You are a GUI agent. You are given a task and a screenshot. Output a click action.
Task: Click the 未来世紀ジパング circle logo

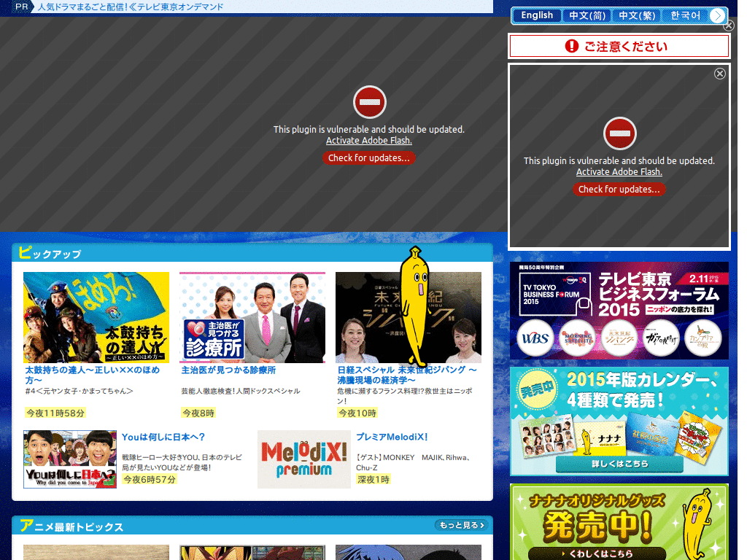[619, 338]
